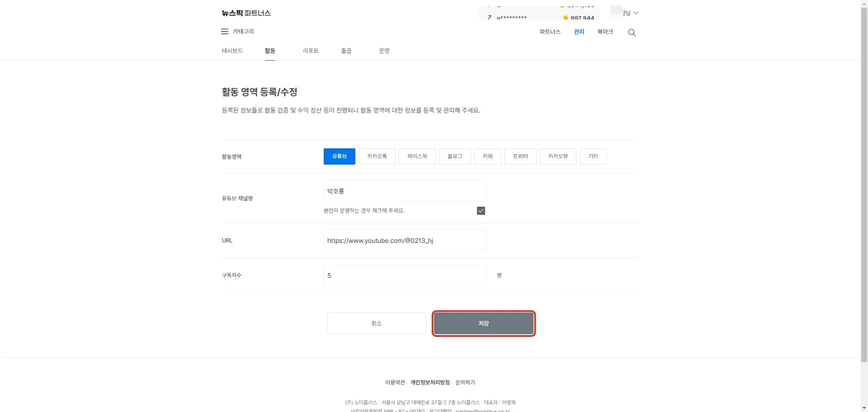Select 트위터 as activity area
The height and width of the screenshot is (412, 868).
click(520, 156)
